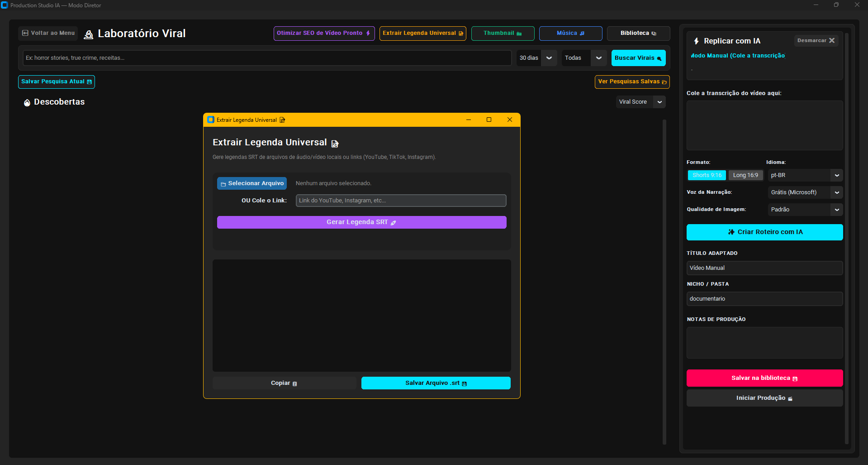Open Ver Pesquisas Salvas
This screenshot has width=868, height=465.
point(632,81)
